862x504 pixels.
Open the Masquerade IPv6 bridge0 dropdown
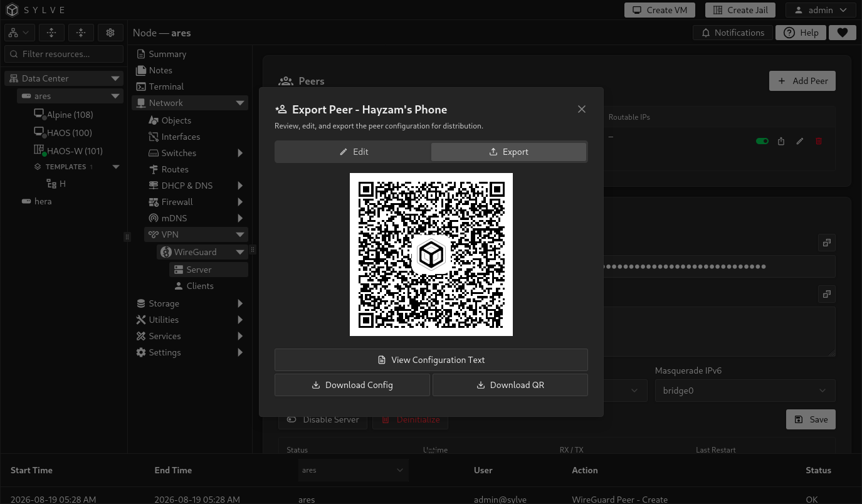[x=745, y=391]
